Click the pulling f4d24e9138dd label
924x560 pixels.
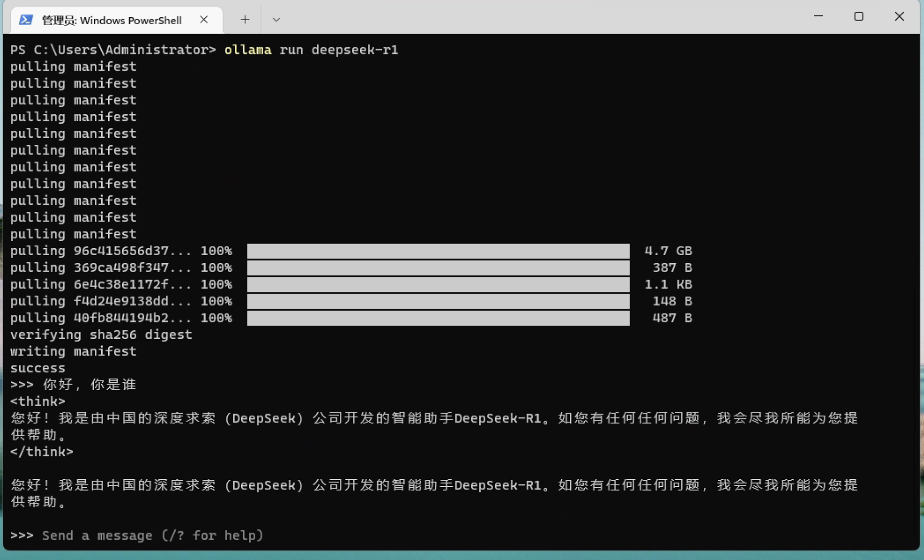pos(101,301)
